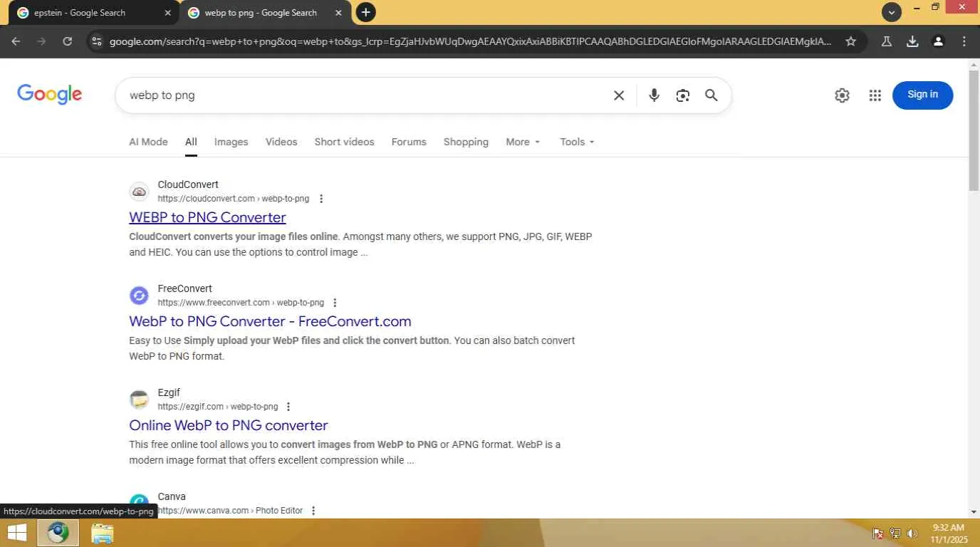Open Google quick settings gear
980x547 pixels.
pos(842,95)
